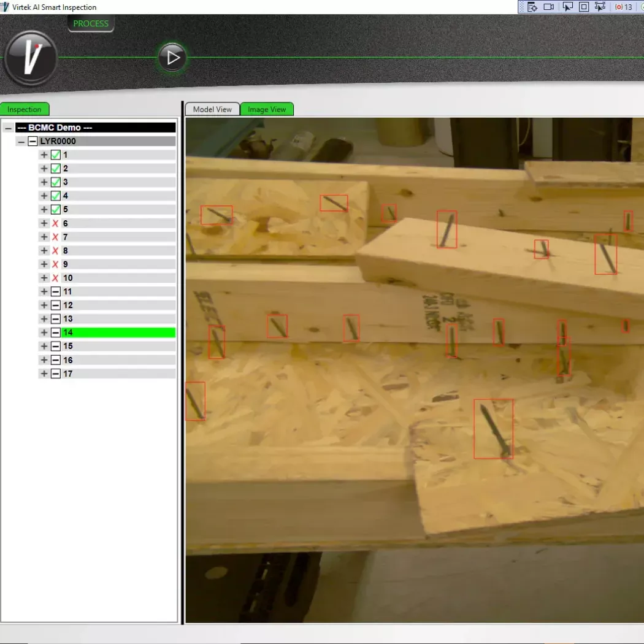Click the Virtek V logo button
644x644 pixels.
point(31,58)
